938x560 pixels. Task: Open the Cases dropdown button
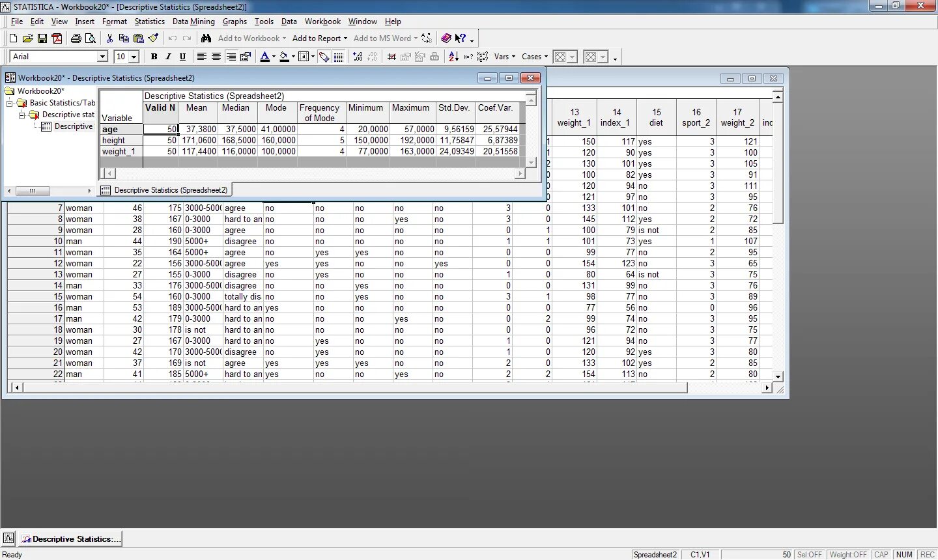pos(535,57)
